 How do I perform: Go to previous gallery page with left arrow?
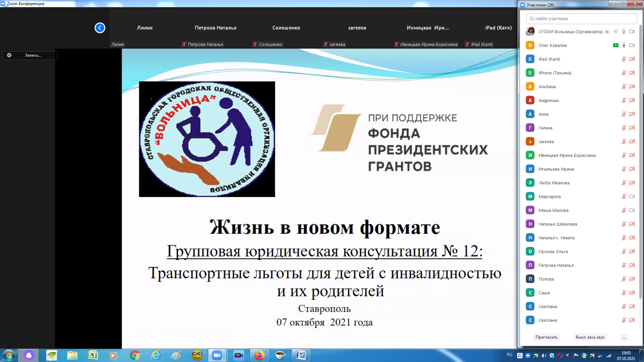point(100,28)
